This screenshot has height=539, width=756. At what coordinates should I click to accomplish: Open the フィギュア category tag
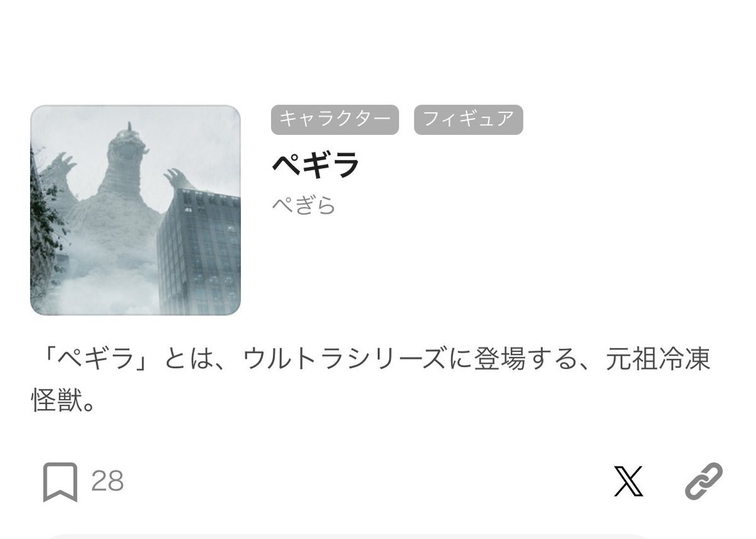[x=468, y=120]
